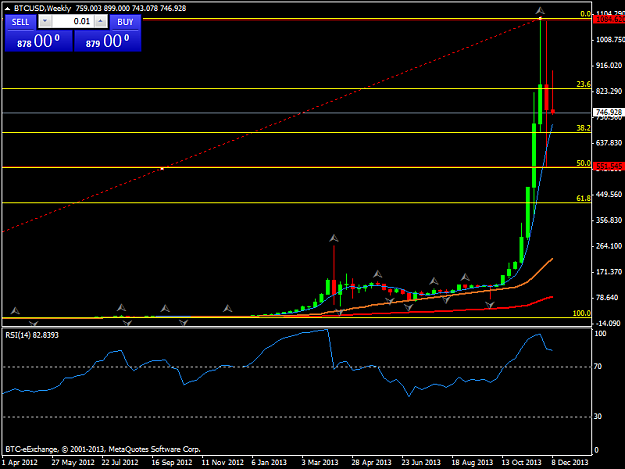Click the 356.830 price axis label
Viewport: 625px width, 469px height.
609,220
